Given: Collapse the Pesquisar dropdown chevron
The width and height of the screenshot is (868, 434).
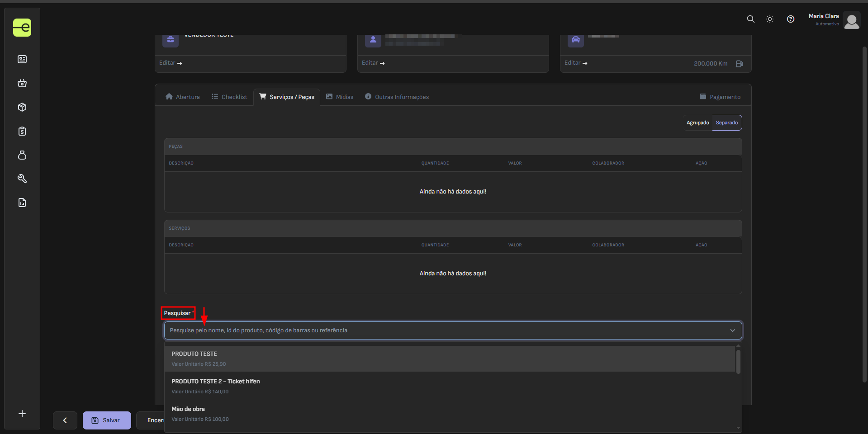Looking at the screenshot, I should [732, 330].
